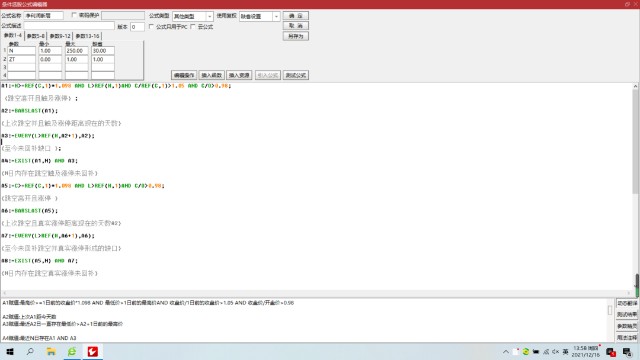Click code line A2:=BARSLAST(A1);
Image resolution: width=640 pixels, height=360 pixels.
[x=29, y=111]
